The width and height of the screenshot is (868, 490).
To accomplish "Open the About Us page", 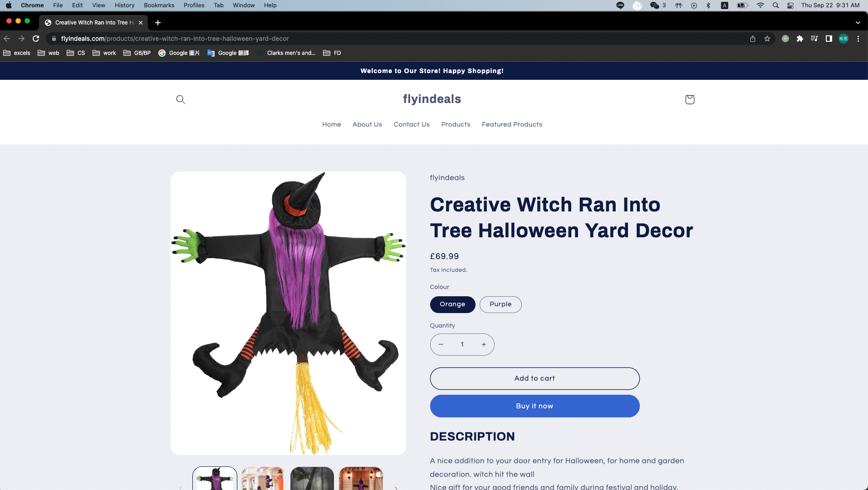I will [x=367, y=124].
